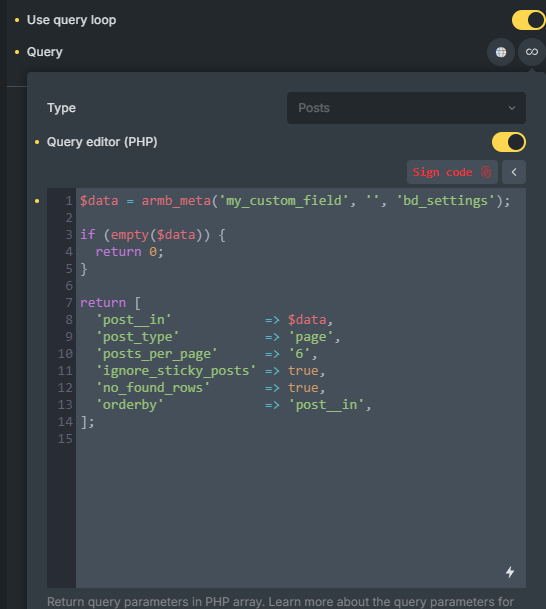Click the chevron arrow in Type dropdown
The height and width of the screenshot is (609, 546).
[512, 108]
